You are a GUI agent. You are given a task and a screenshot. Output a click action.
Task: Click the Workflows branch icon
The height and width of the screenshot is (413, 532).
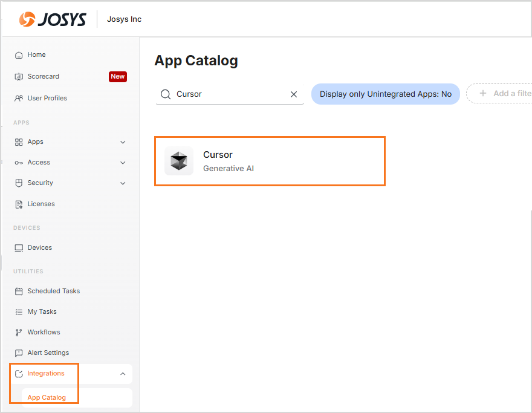coord(19,333)
